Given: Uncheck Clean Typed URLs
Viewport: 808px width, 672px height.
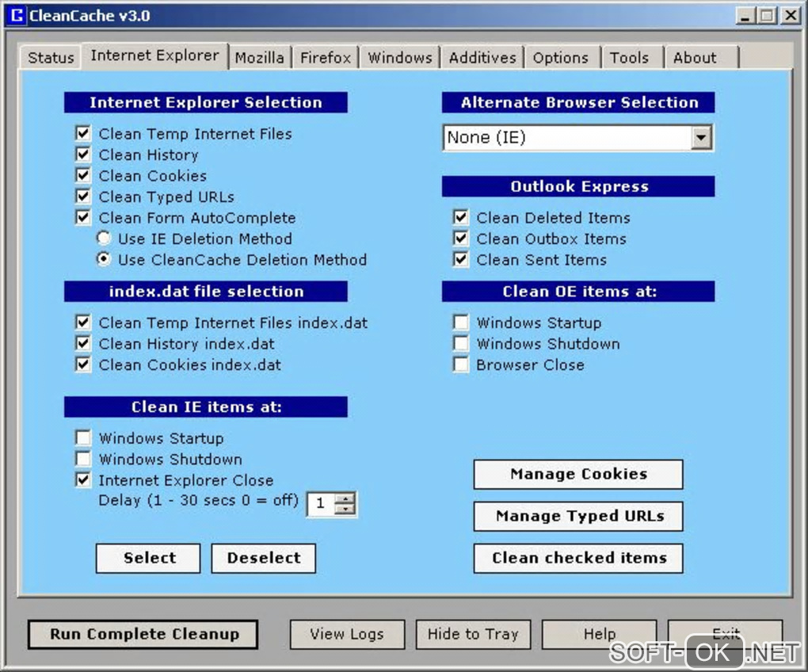Looking at the screenshot, I should [x=83, y=197].
